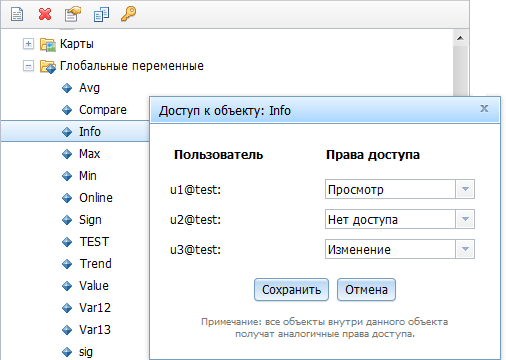Select the Карты folder icon
The image size is (506, 360).
click(x=48, y=44)
